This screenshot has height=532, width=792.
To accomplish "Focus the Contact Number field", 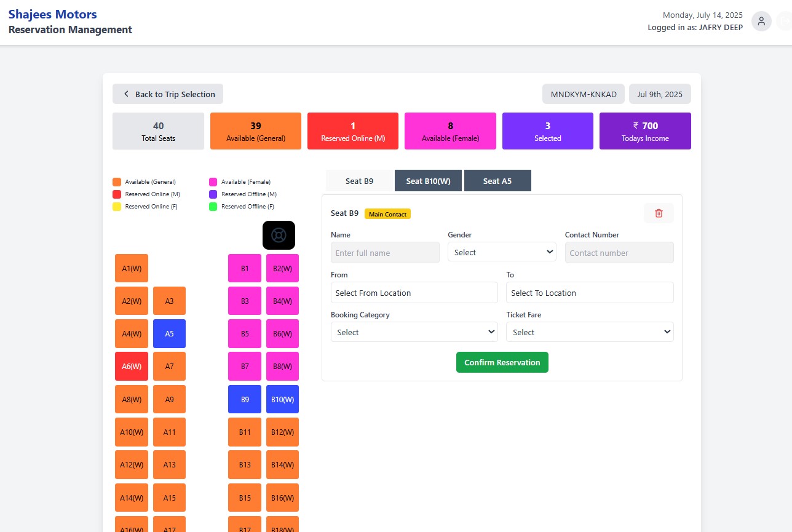I will tap(619, 253).
